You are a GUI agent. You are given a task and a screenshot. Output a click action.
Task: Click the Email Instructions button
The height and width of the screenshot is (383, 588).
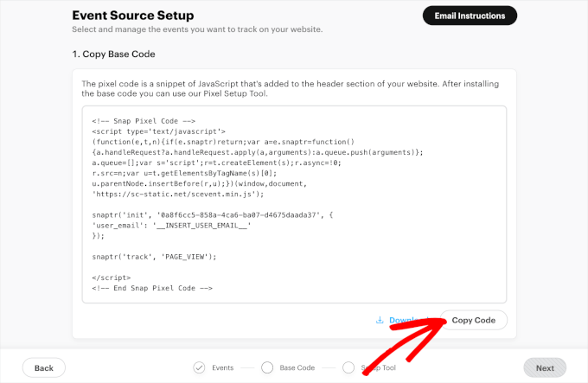[470, 16]
